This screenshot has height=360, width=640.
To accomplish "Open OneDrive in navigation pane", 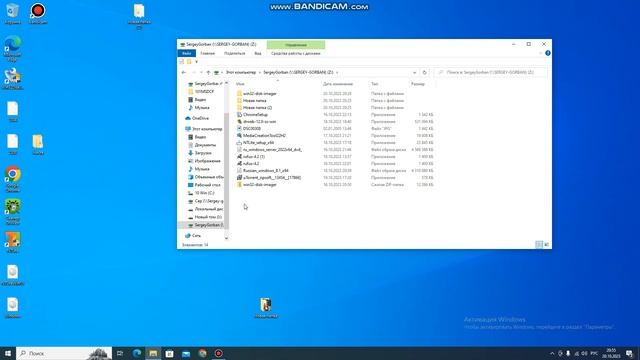I will (200, 118).
